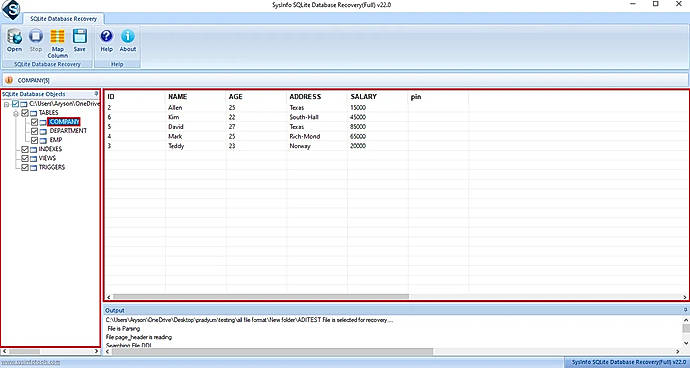The image size is (690, 368).
Task: Uncheck the EMP table checkbox
Action: (34, 140)
